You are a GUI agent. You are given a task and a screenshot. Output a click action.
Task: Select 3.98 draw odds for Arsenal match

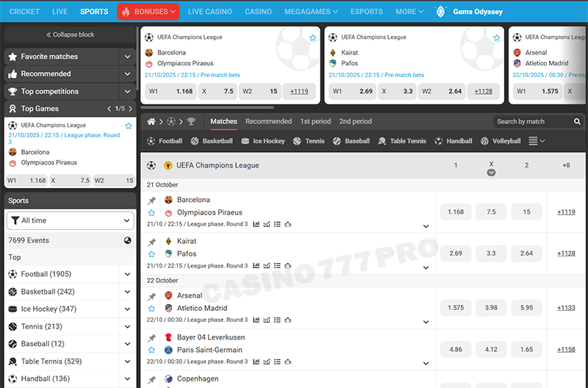click(x=491, y=308)
